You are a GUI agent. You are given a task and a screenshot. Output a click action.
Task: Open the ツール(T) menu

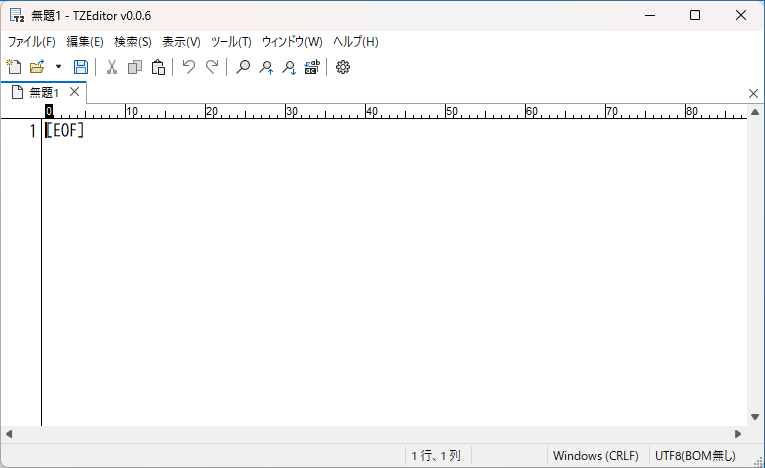231,41
